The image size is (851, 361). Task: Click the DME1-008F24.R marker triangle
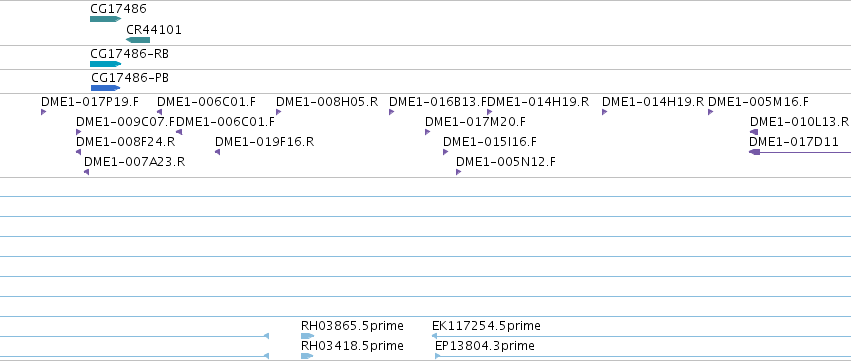pyautogui.click(x=79, y=152)
